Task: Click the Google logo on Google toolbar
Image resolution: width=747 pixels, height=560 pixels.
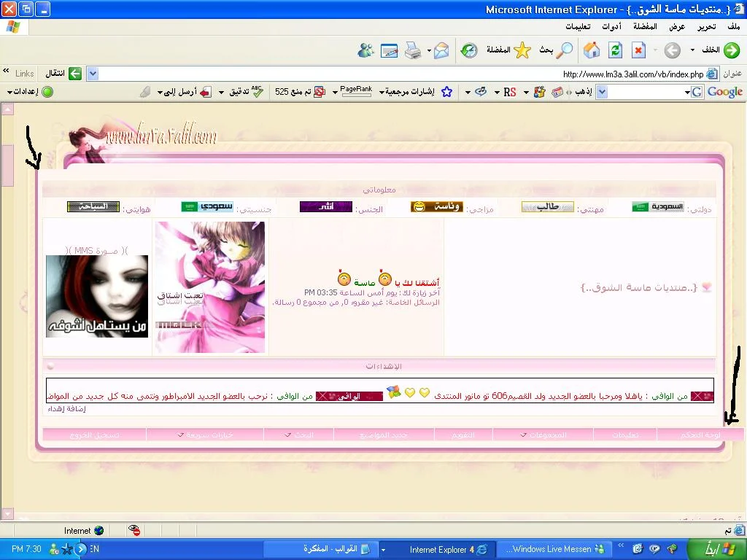Action: [x=724, y=92]
